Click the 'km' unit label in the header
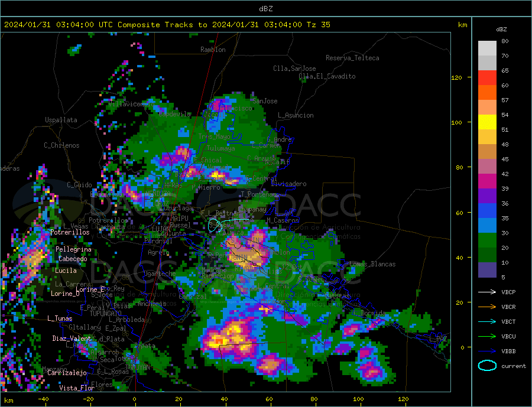The width and height of the screenshot is (532, 407). (x=462, y=25)
